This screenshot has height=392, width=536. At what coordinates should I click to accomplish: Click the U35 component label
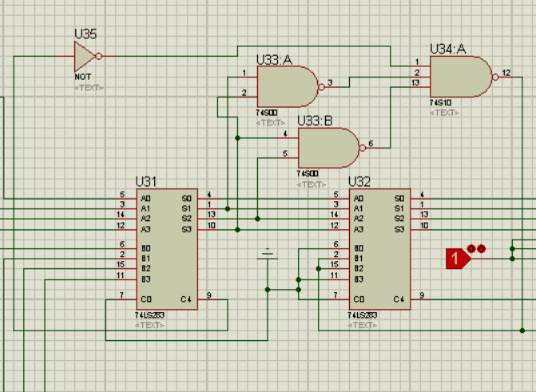85,34
